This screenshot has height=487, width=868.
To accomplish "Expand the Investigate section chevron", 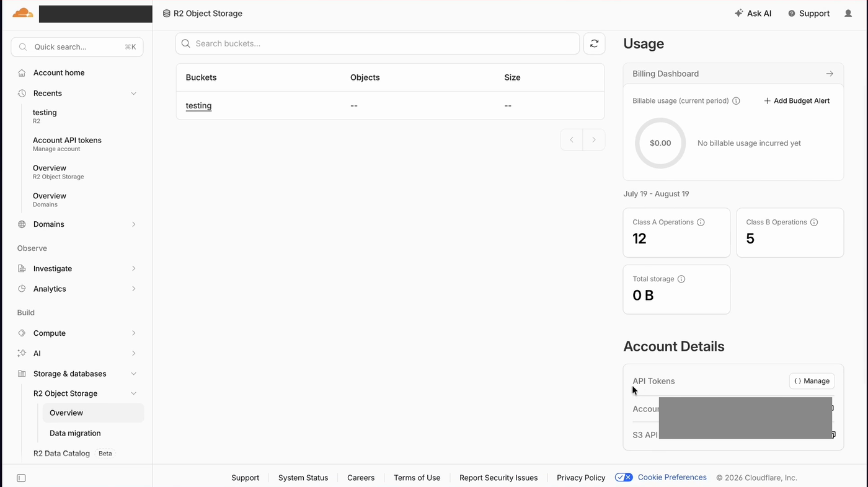I will [x=133, y=268].
